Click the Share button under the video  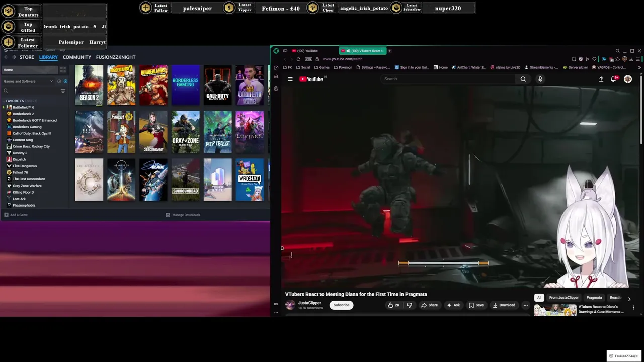pos(429,305)
